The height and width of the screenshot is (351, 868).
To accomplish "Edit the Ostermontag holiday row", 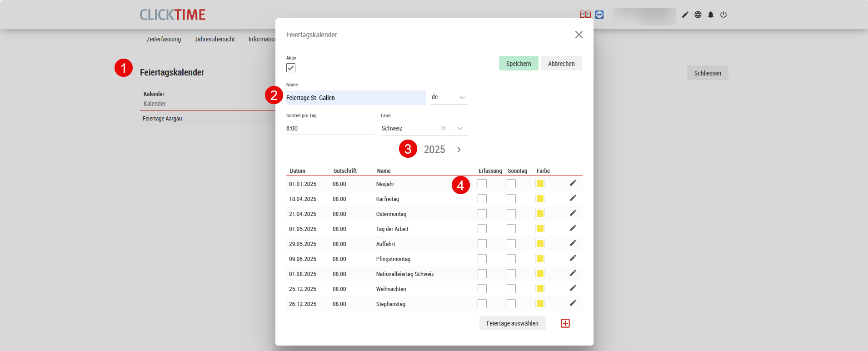I will pos(573,213).
